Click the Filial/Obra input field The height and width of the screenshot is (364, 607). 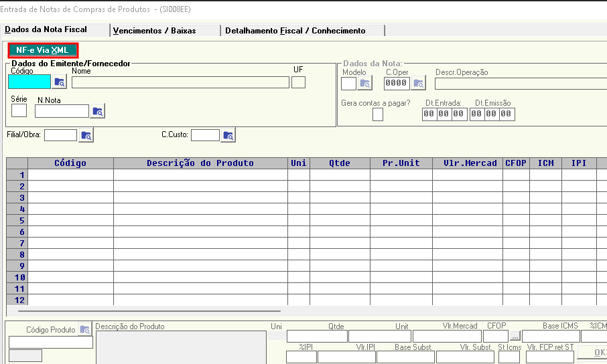[61, 135]
